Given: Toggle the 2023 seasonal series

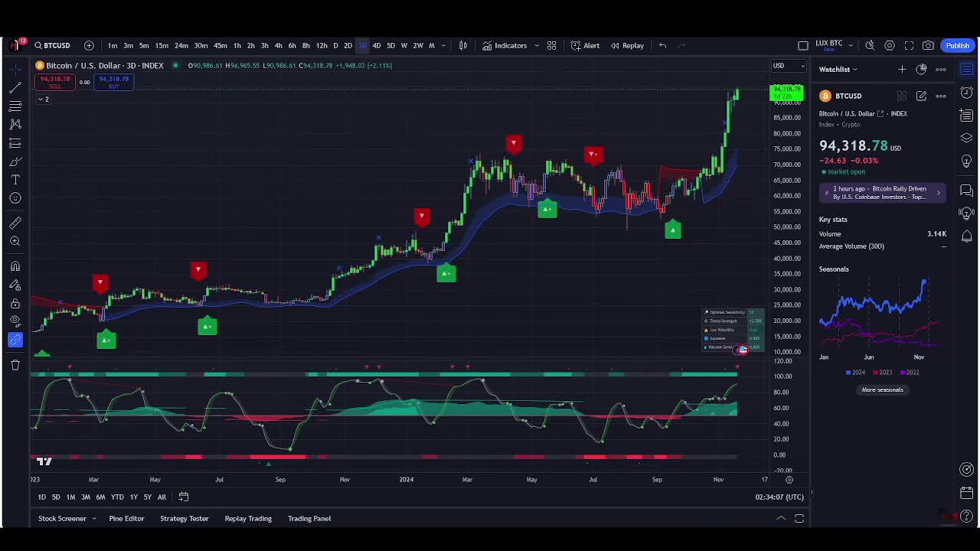Looking at the screenshot, I should [883, 373].
